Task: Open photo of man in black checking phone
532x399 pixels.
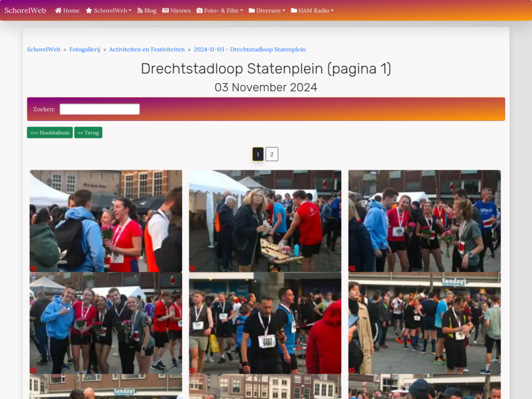Action: tap(265, 323)
